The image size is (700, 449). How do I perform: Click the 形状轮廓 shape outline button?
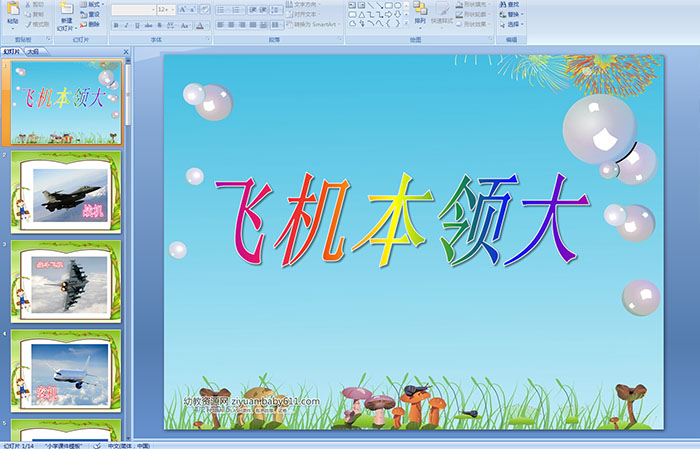click(474, 14)
